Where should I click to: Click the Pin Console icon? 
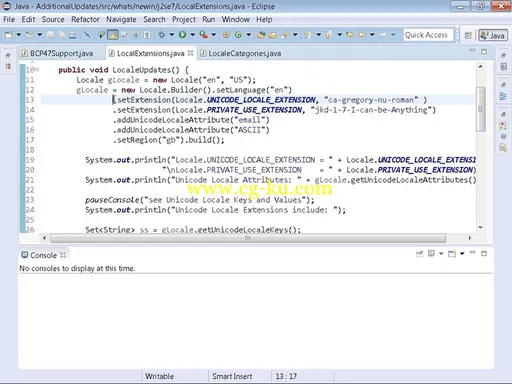coord(419,254)
